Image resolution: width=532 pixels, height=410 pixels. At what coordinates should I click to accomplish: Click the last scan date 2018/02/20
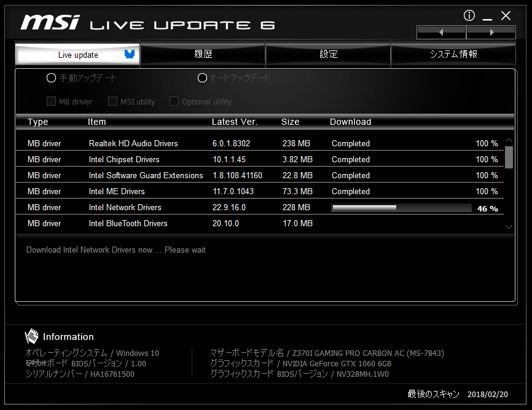[488, 394]
